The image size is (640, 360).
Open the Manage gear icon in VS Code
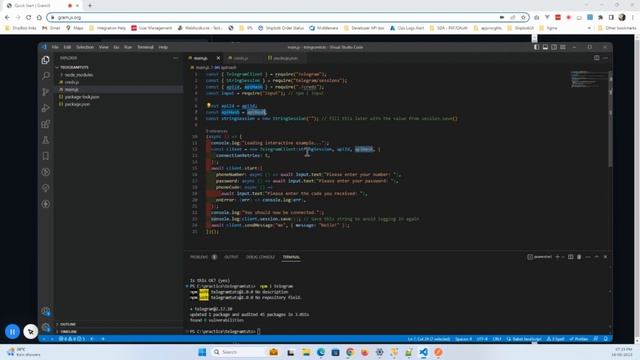click(46, 327)
